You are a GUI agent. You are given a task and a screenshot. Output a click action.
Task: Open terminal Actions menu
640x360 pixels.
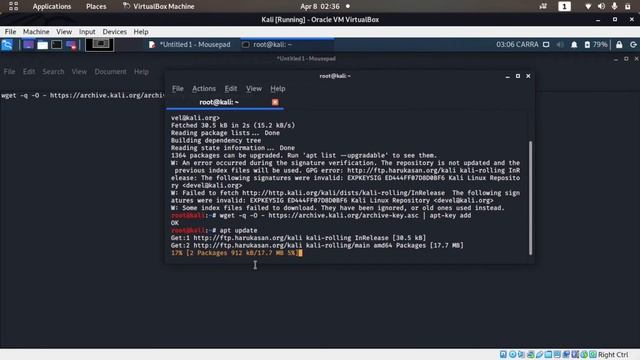[204, 89]
